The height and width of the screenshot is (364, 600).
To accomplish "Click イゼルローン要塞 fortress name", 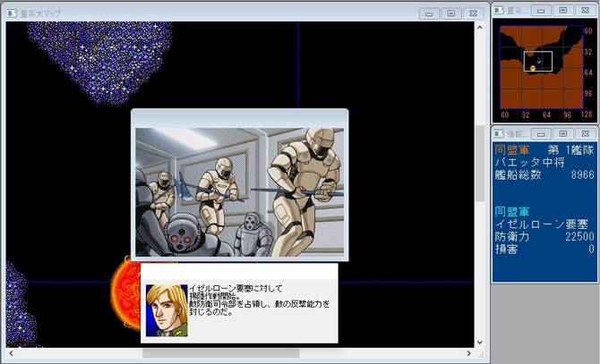I will (x=542, y=224).
